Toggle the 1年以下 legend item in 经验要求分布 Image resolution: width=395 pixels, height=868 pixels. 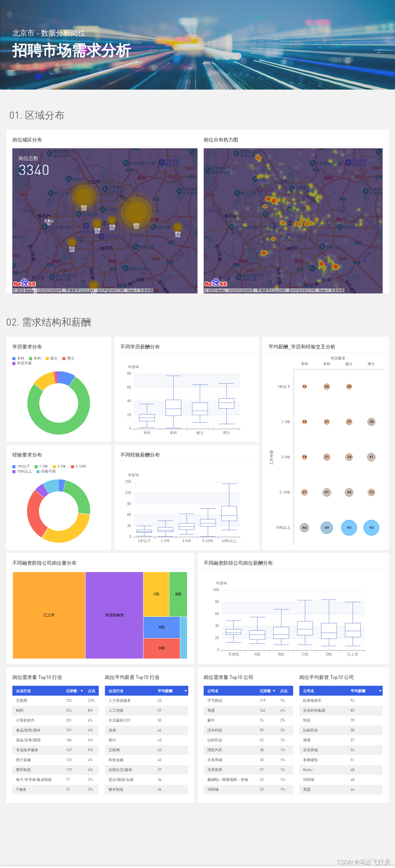[21, 467]
